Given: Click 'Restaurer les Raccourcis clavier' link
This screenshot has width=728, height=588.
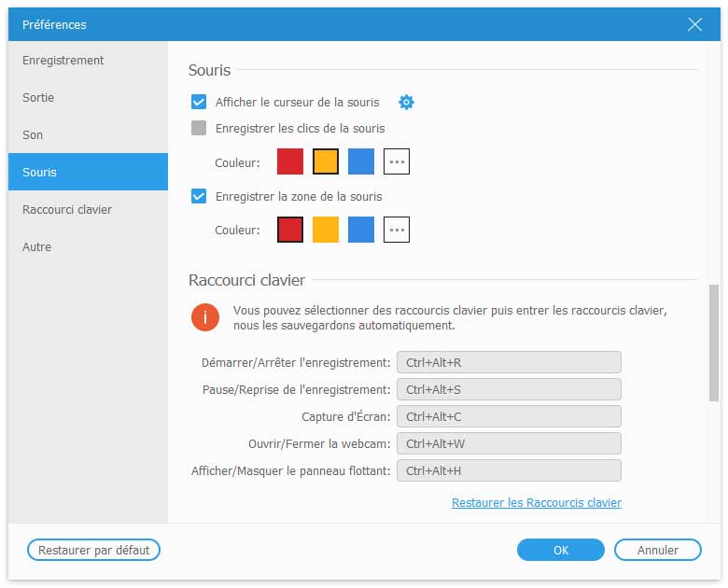Looking at the screenshot, I should (x=536, y=503).
